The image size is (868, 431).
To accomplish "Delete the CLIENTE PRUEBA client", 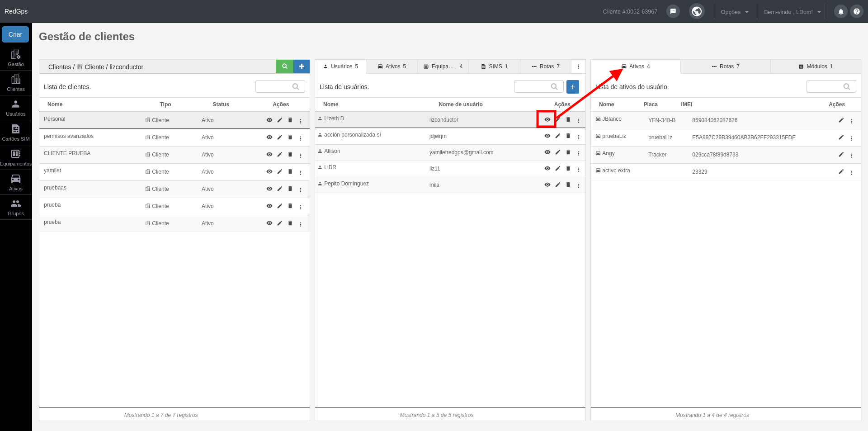I will pyautogui.click(x=290, y=154).
